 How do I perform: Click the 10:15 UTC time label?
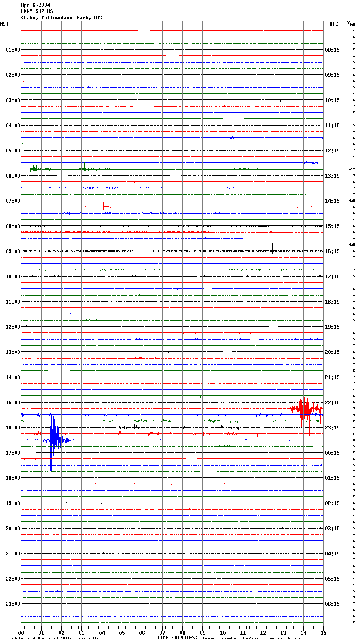point(332,100)
